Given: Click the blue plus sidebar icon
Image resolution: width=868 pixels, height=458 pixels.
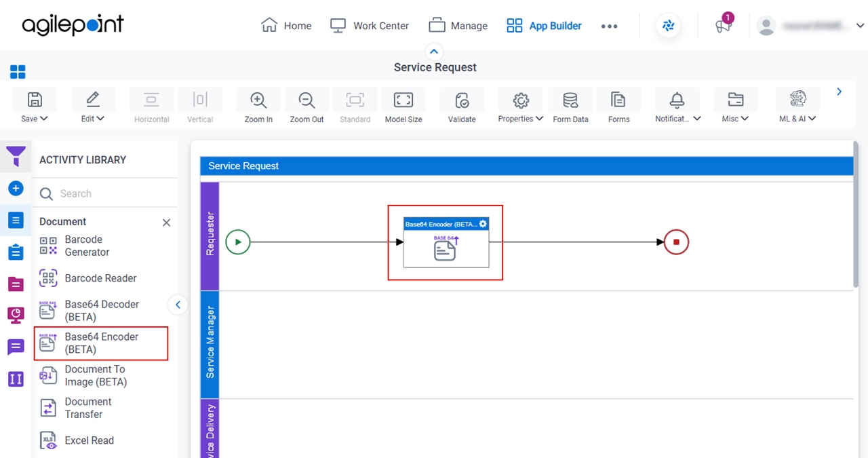Looking at the screenshot, I should [16, 189].
